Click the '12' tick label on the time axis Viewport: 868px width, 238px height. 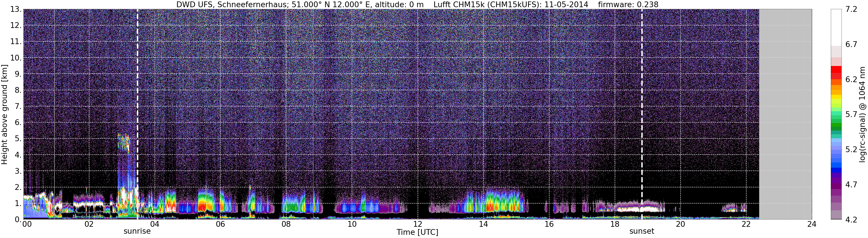click(417, 224)
